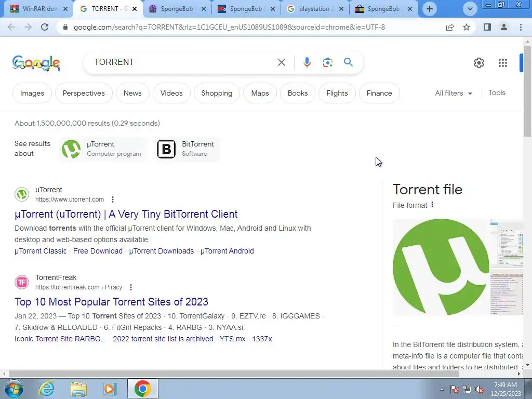Open µTorrent A Very Tiny BitTorrent Client link

point(126,214)
